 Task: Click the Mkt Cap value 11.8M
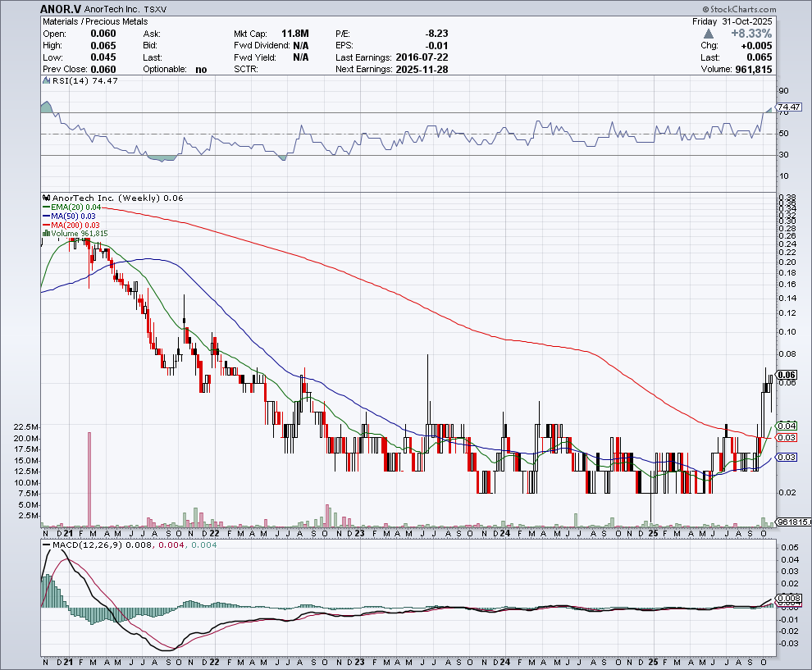(x=294, y=34)
